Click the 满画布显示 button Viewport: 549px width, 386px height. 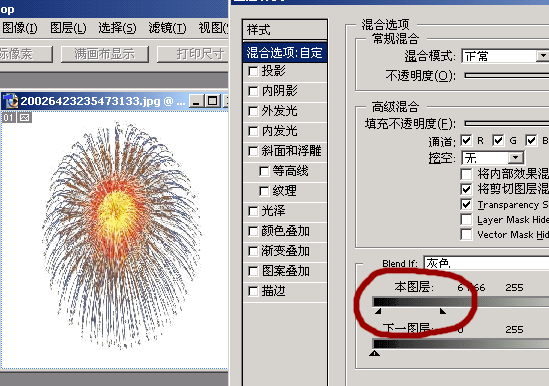click(x=105, y=54)
